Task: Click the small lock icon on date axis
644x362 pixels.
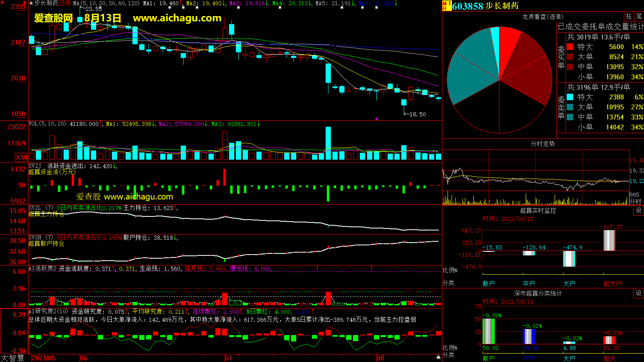Action: tap(438, 357)
